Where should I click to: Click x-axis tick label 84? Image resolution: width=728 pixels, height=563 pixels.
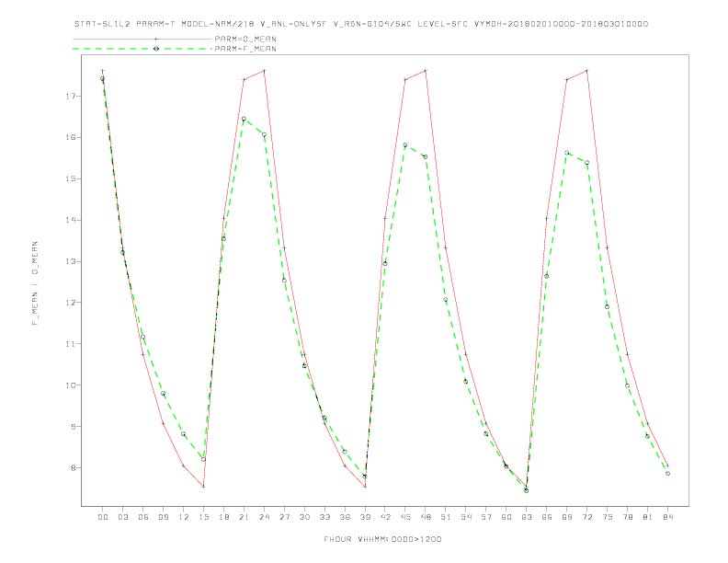(x=667, y=517)
